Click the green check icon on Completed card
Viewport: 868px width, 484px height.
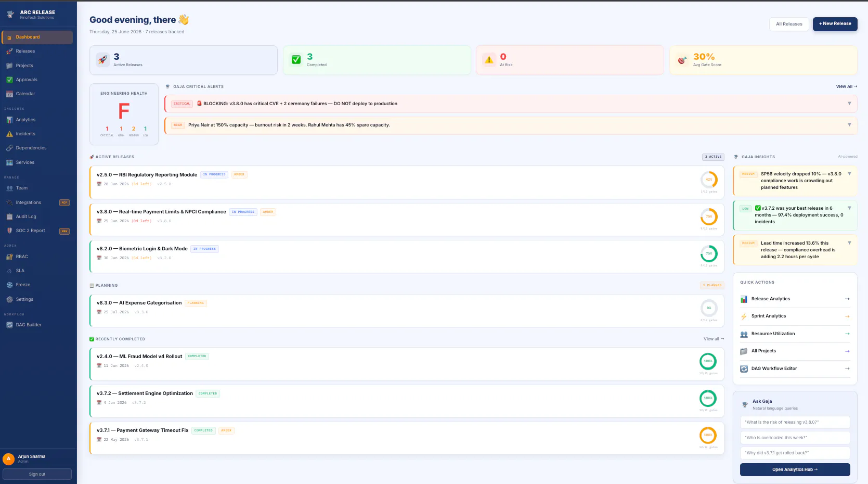(296, 60)
